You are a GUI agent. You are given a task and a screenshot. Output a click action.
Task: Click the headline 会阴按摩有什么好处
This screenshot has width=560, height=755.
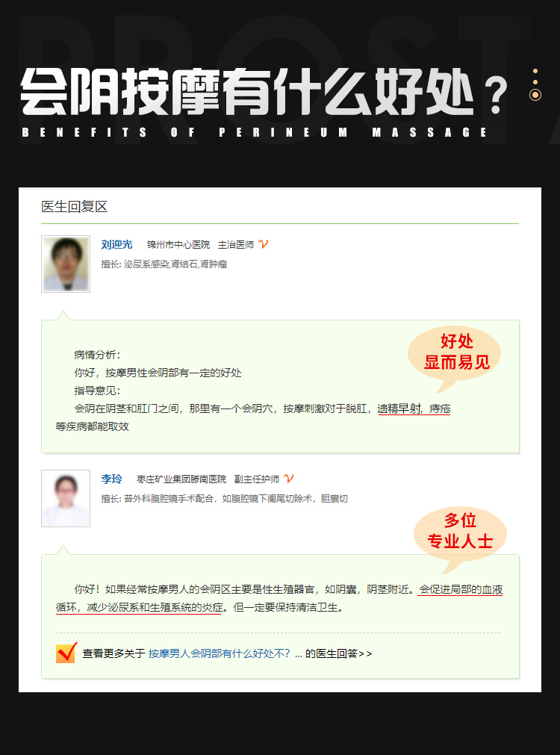tap(249, 92)
